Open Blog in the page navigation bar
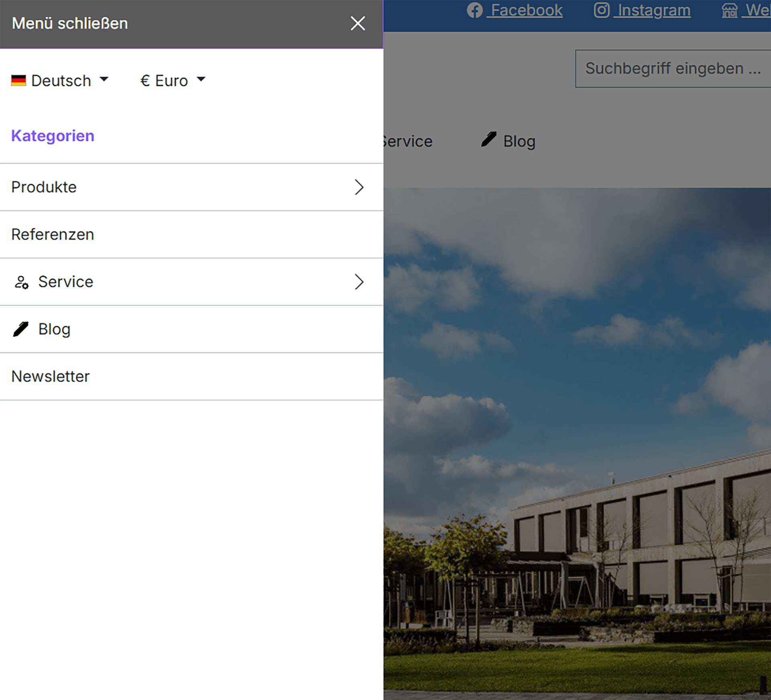This screenshot has width=771, height=700. [508, 141]
